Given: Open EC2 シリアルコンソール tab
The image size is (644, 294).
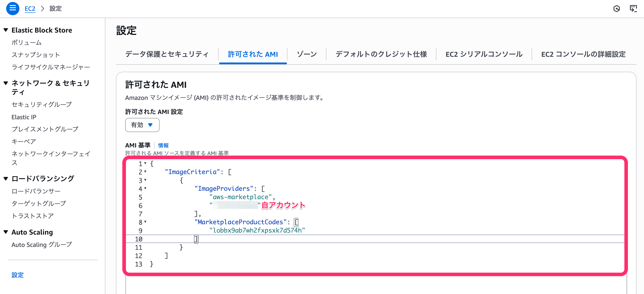Looking at the screenshot, I should click(x=484, y=54).
